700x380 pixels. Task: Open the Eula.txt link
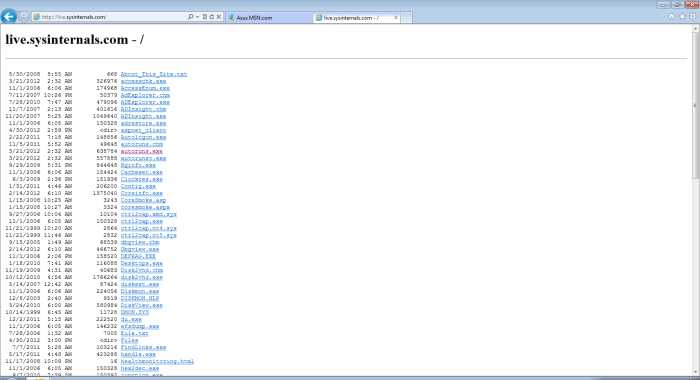click(134, 334)
